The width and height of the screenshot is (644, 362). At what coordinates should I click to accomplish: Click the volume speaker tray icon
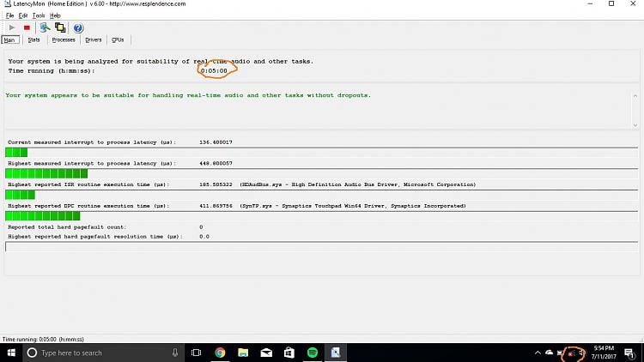tap(581, 353)
